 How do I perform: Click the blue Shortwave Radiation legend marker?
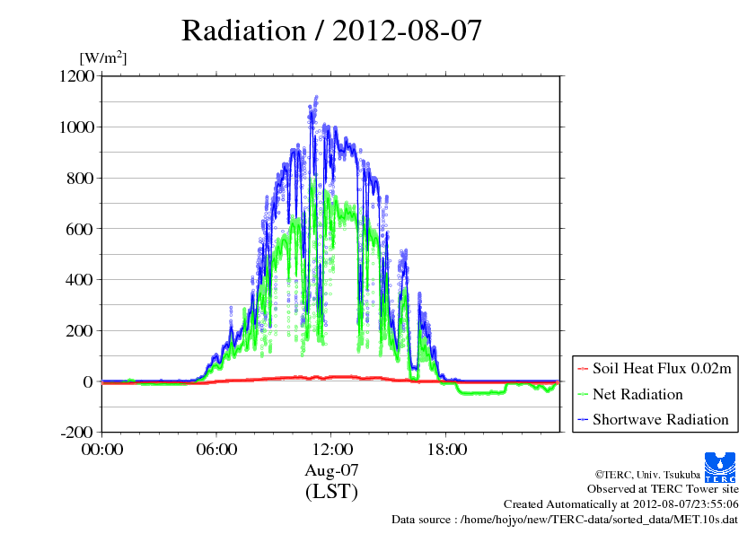tap(583, 420)
